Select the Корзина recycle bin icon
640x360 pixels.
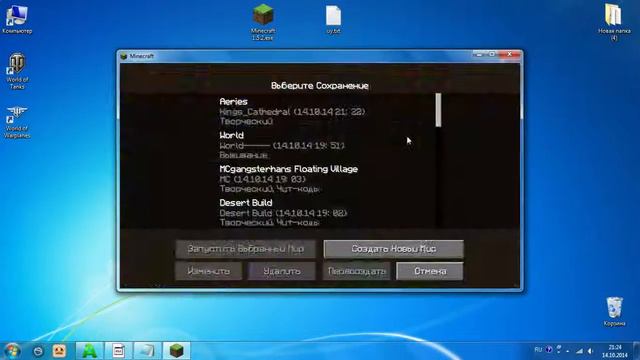click(614, 311)
